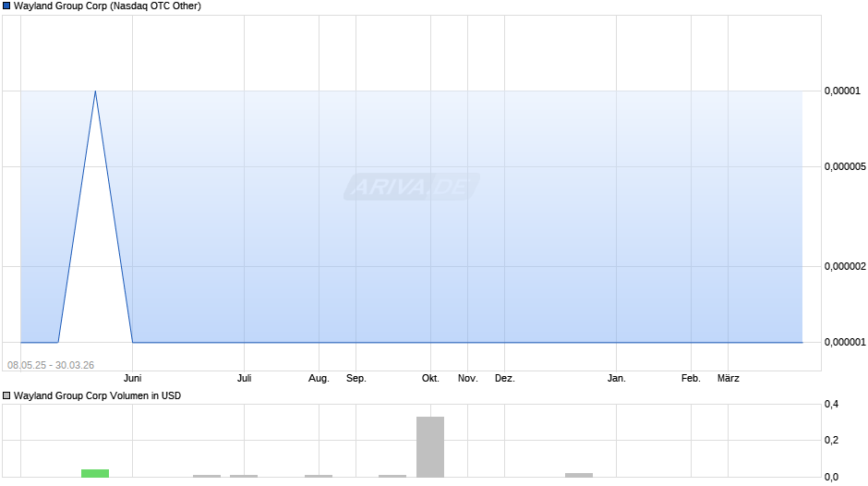
Task: Click the 'Aug.' axis label
Action: pyautogui.click(x=319, y=378)
